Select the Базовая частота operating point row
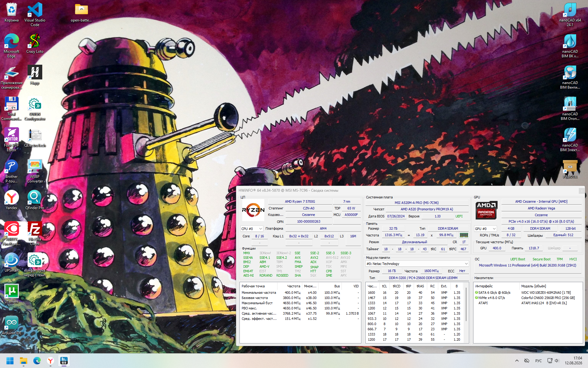 click(300, 298)
